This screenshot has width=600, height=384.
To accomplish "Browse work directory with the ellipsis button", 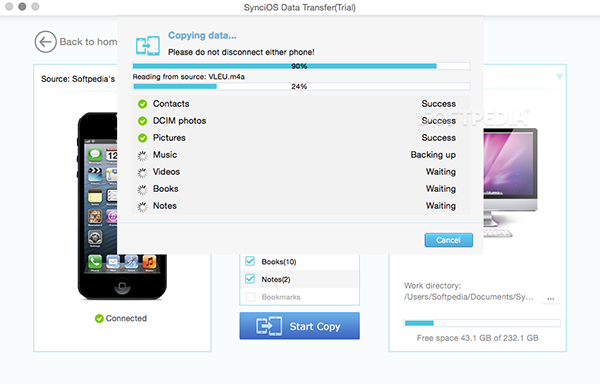I will click(x=551, y=299).
